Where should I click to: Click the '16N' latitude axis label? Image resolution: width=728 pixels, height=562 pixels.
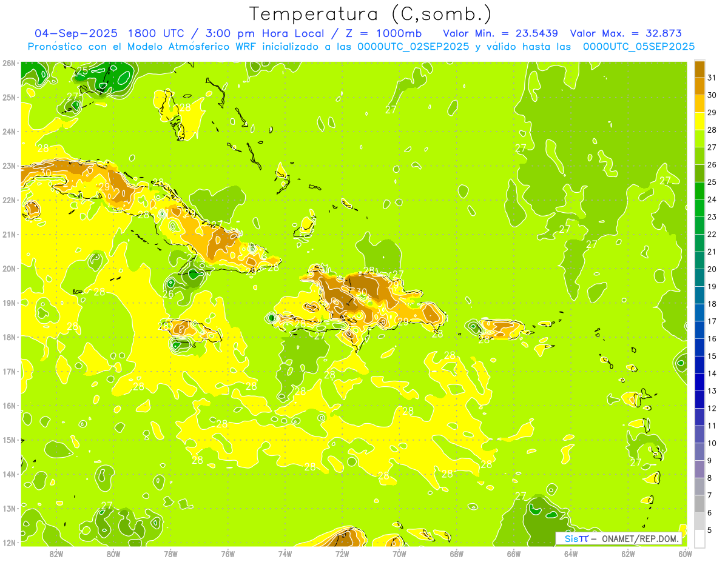(9, 406)
